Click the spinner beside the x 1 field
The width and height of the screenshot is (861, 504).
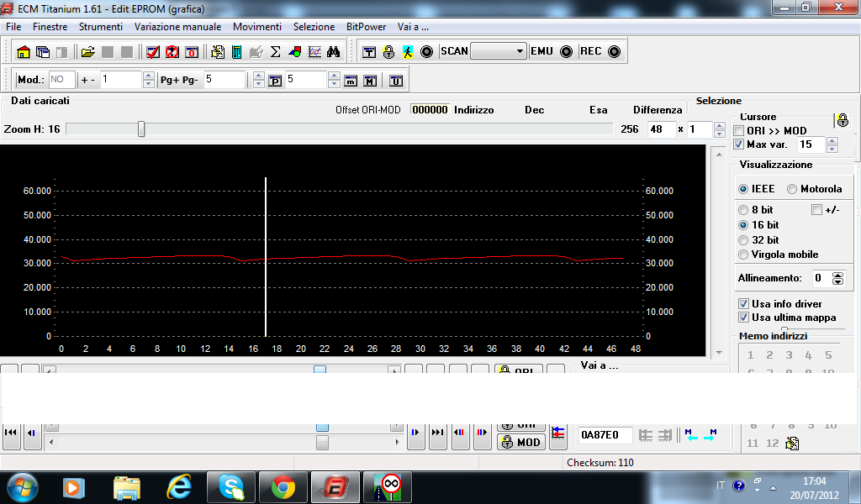pos(720,130)
